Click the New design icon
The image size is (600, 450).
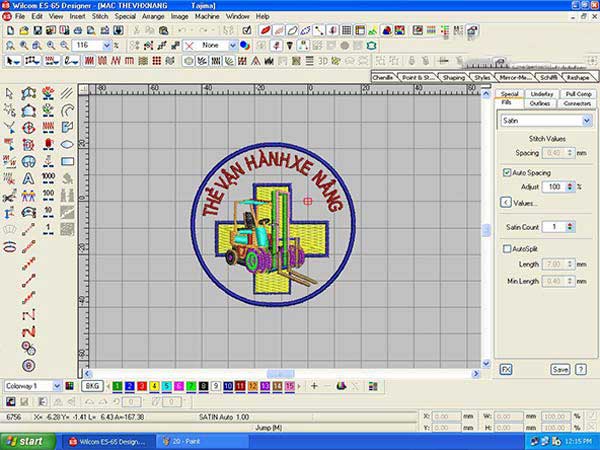9,31
